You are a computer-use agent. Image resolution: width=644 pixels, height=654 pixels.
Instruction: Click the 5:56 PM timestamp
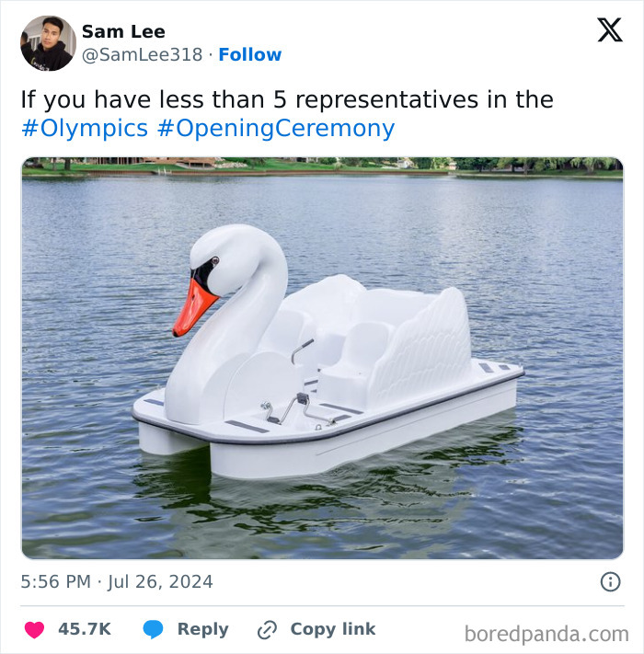point(56,581)
